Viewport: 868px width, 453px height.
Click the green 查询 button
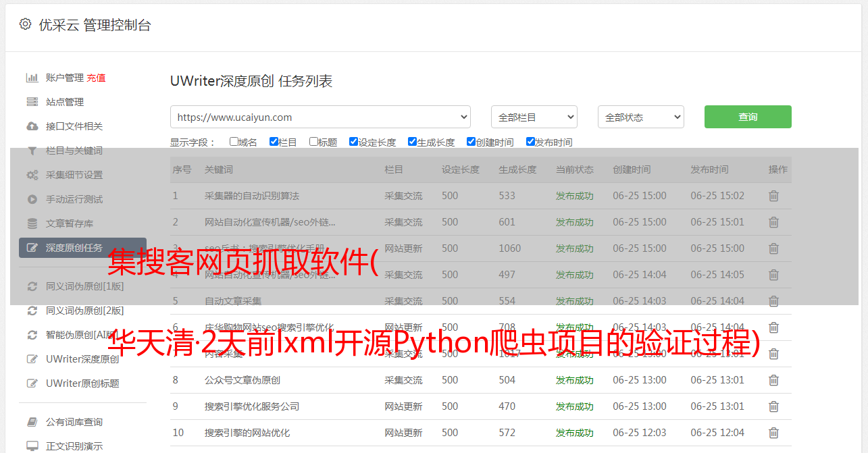[748, 117]
